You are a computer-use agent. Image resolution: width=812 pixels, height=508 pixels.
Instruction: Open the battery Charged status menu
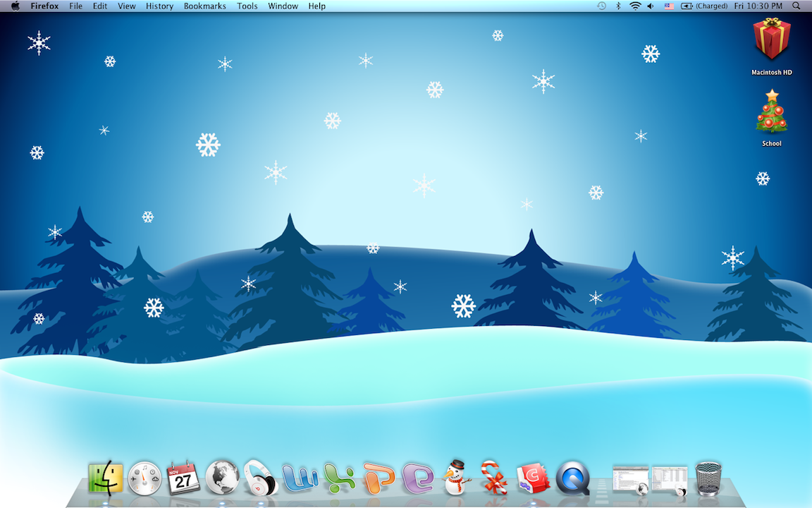tap(703, 6)
